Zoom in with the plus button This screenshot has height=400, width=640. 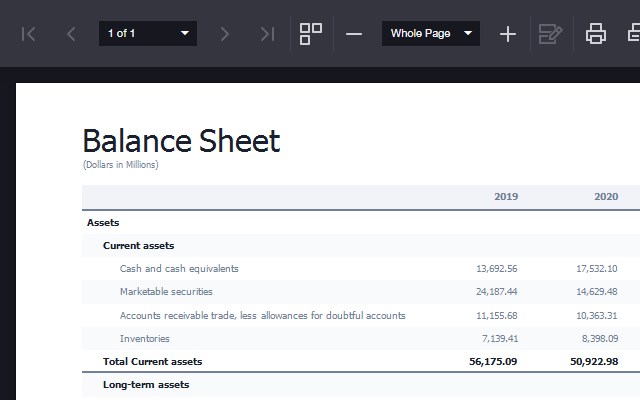pyautogui.click(x=508, y=34)
